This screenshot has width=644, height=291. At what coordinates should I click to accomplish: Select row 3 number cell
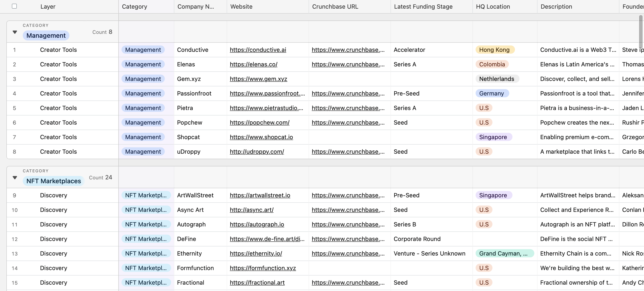(x=14, y=79)
